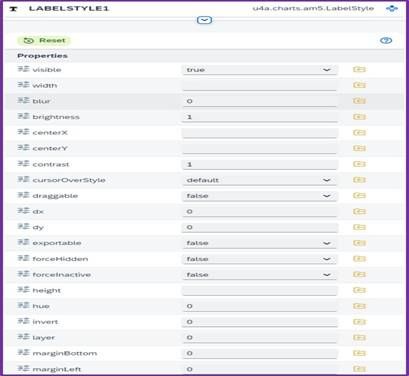
Task: Click the binding icon for centerY row
Action: (x=359, y=148)
